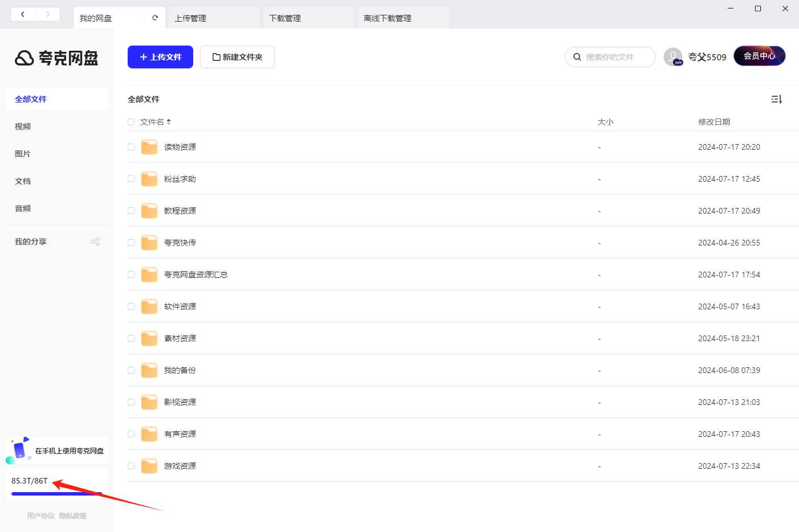Click the 我的备份 folder icon

[x=149, y=370]
